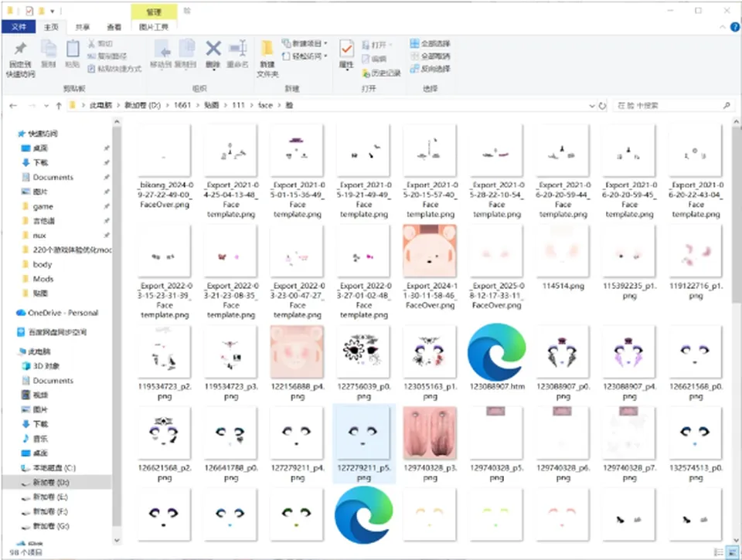This screenshot has height=560, width=742.
Task: Jump to 此电脑 in the address breadcrumb
Action: [x=100, y=106]
